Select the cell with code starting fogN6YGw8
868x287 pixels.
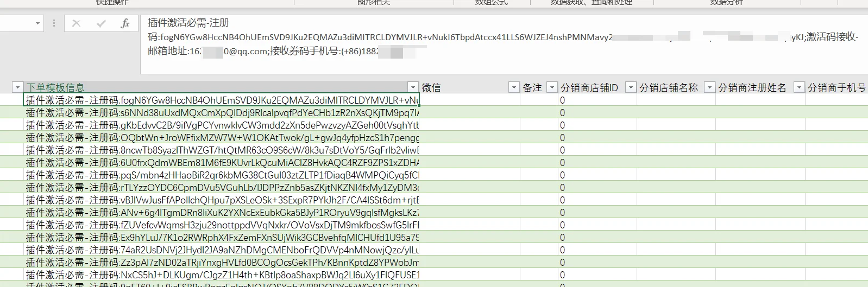[x=222, y=100]
